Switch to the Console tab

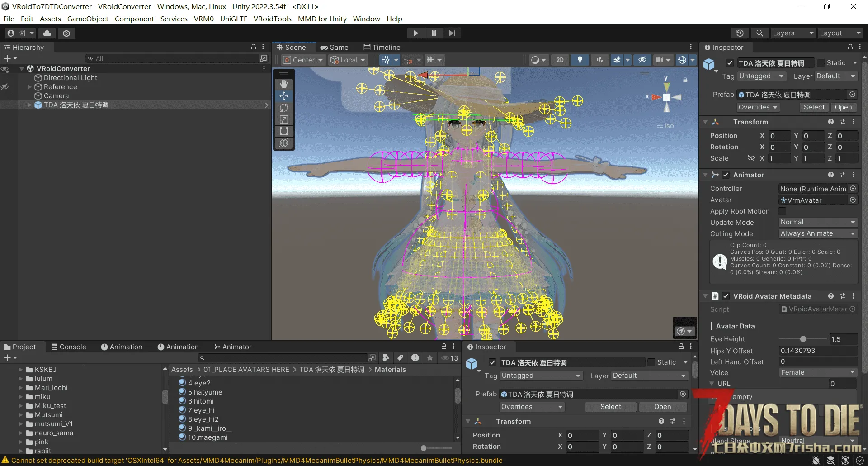tap(68, 347)
